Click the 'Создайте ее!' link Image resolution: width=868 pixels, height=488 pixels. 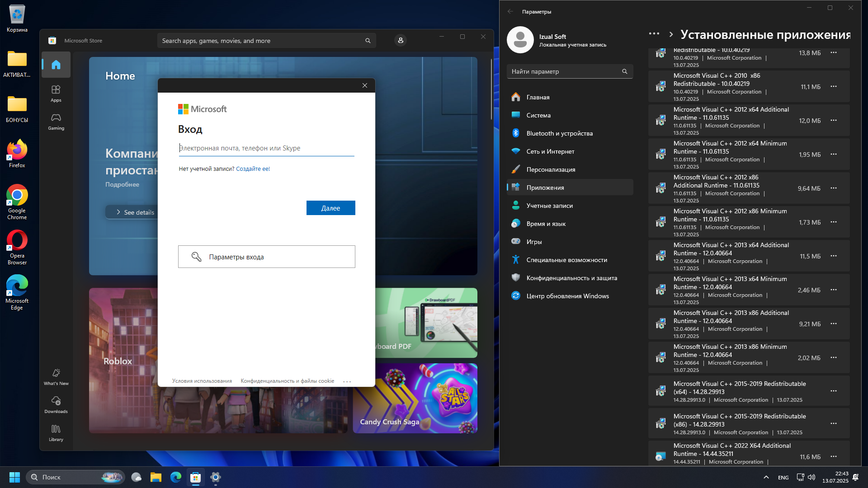tap(253, 169)
